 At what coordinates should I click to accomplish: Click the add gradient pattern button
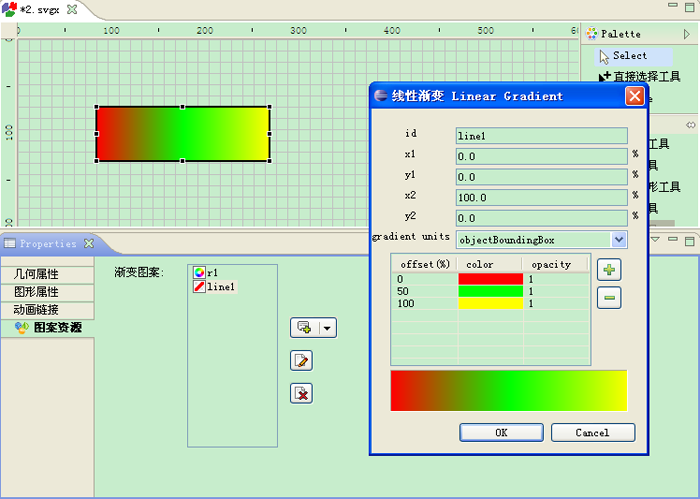[305, 328]
